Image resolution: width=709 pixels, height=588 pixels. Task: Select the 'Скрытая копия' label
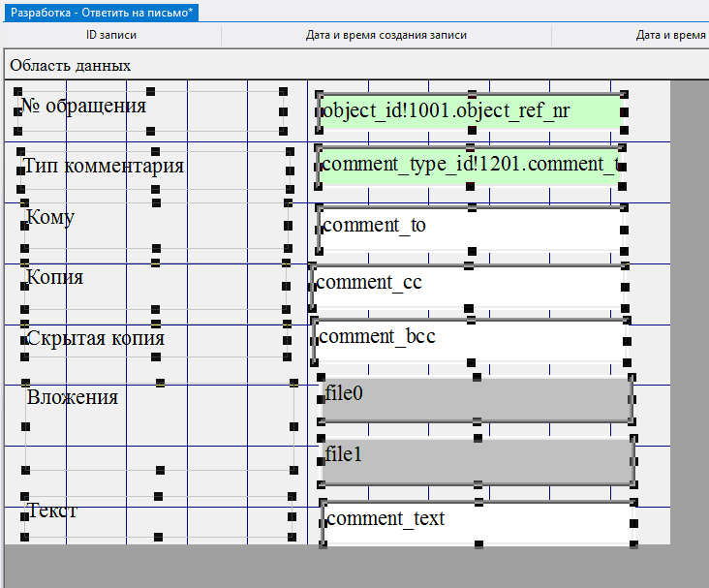(x=95, y=338)
